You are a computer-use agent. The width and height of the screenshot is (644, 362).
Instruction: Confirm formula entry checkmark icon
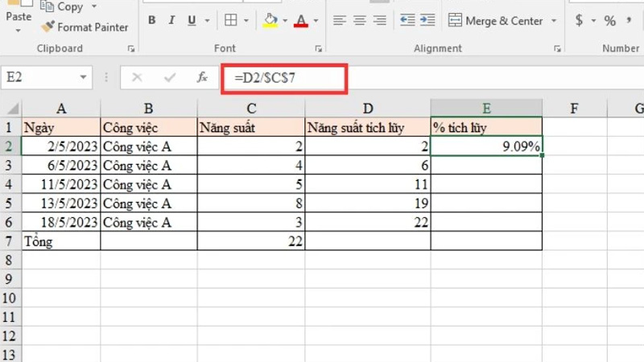(169, 77)
